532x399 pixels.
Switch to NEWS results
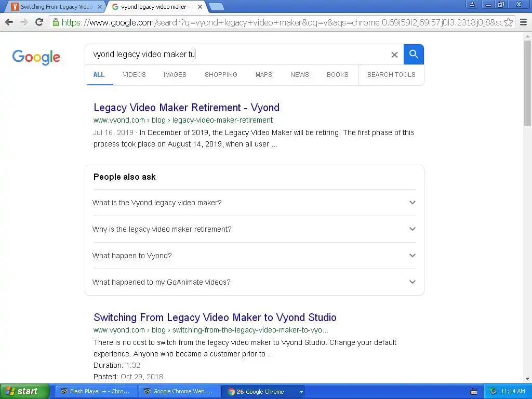click(x=300, y=75)
